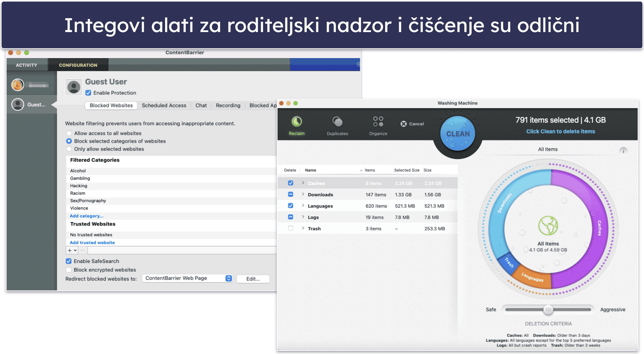The height and width of the screenshot is (354, 644).
Task: Select the Guest user in the sidebar
Action: coord(32,105)
